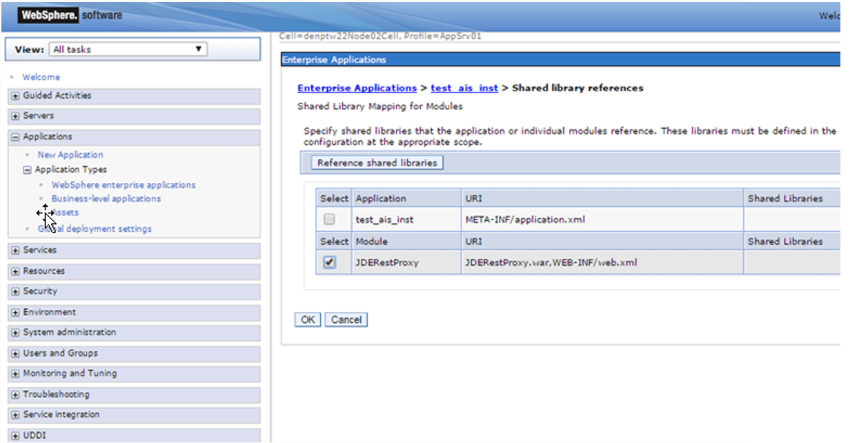This screenshot has height=443, width=868.
Task: Expand the Resources section
Action: tap(15, 271)
